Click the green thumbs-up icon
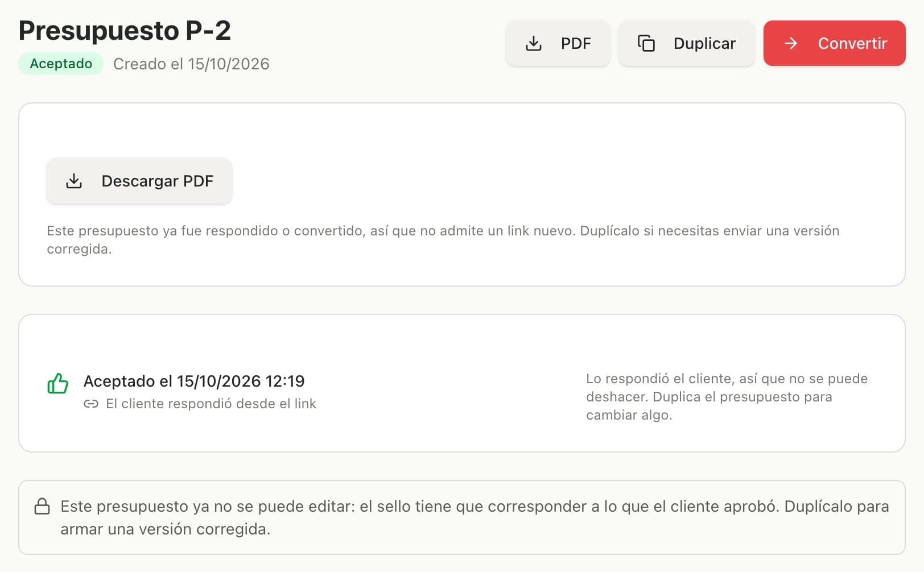924x572 pixels. click(x=58, y=383)
